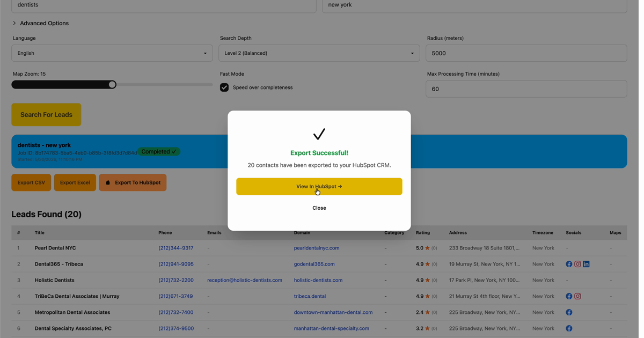Screen dimensions: 644x338
Task: Click phone number (212)732-2200
Action: pyautogui.click(x=176, y=280)
